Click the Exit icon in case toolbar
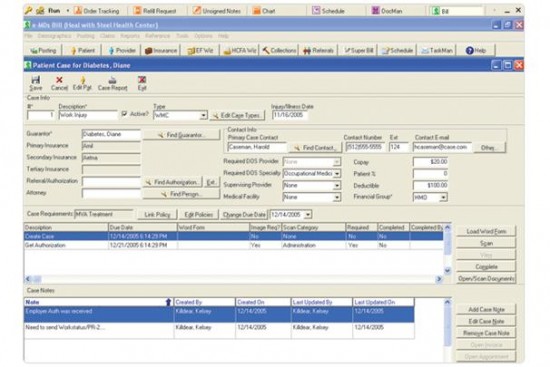This screenshot has height=367, width=550. point(142,83)
